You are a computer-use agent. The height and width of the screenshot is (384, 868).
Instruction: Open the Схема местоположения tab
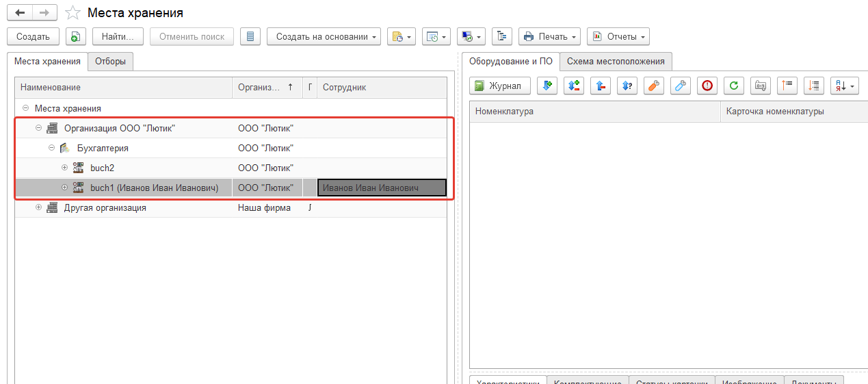point(616,62)
